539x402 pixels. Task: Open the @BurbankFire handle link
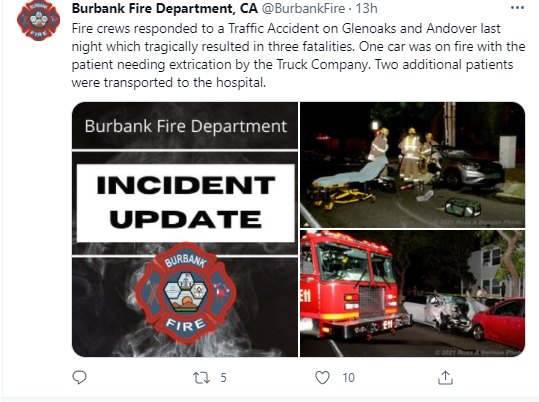click(x=303, y=8)
